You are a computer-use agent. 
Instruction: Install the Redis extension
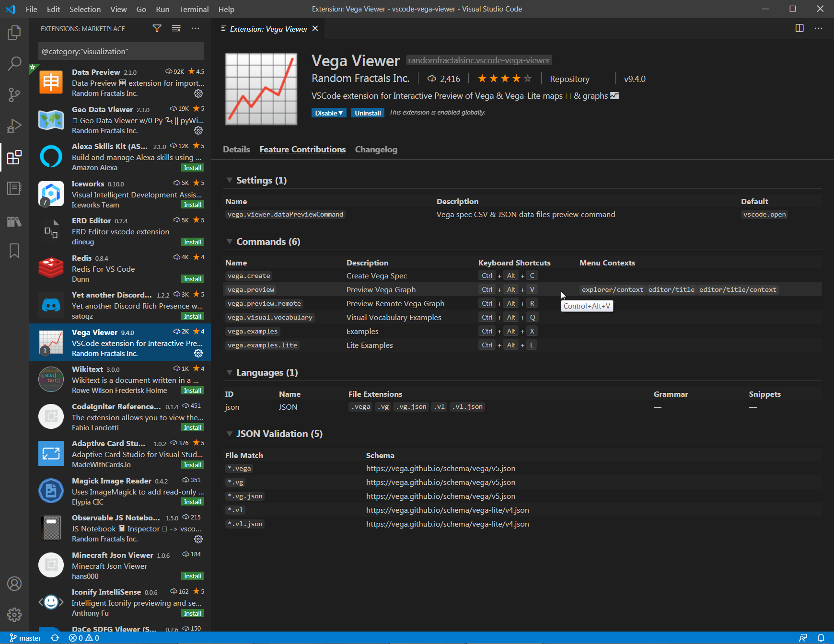(x=193, y=279)
